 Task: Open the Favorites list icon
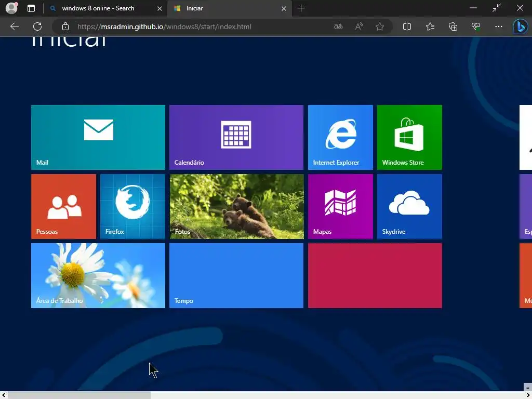tap(430, 26)
